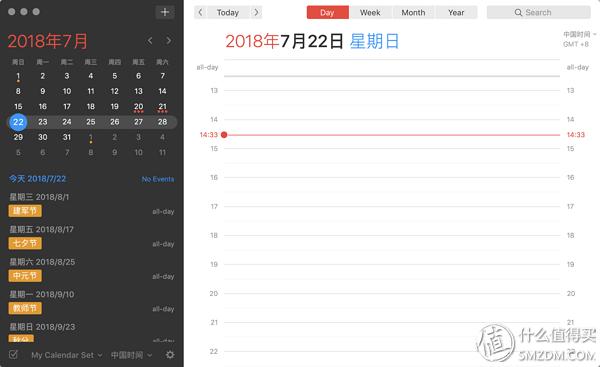Image resolution: width=600 pixels, height=367 pixels.
Task: Select July 8 in mini calendar
Action: [18, 91]
